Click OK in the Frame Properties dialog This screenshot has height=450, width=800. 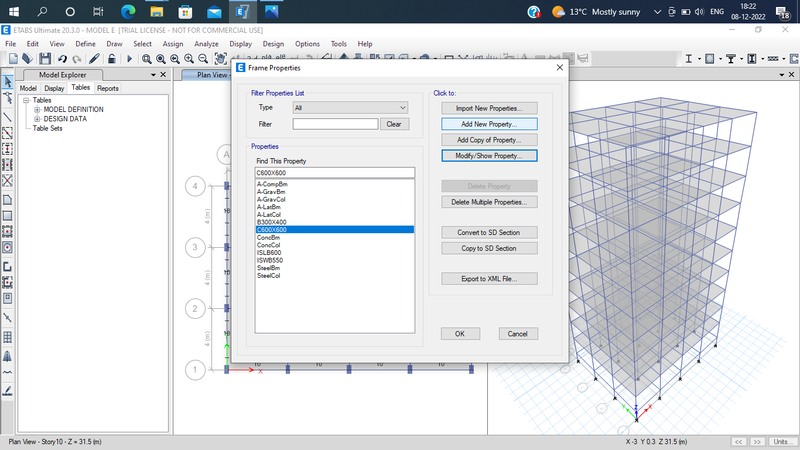[460, 334]
